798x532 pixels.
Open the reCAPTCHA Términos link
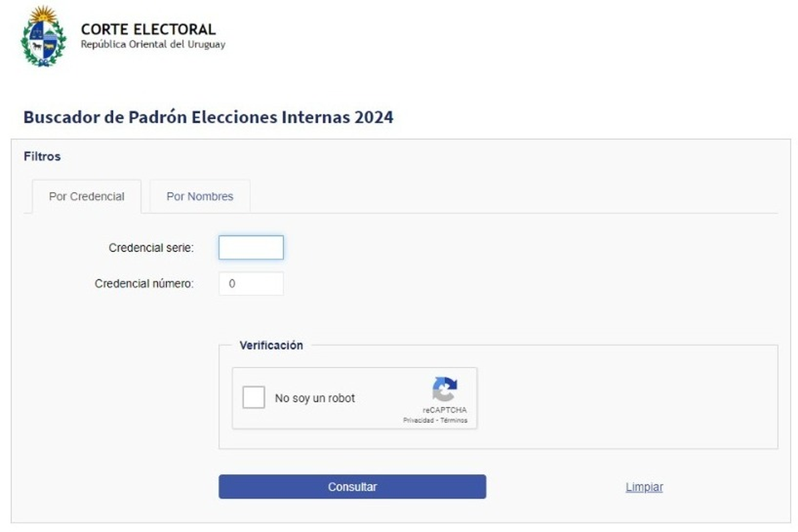pos(454,420)
